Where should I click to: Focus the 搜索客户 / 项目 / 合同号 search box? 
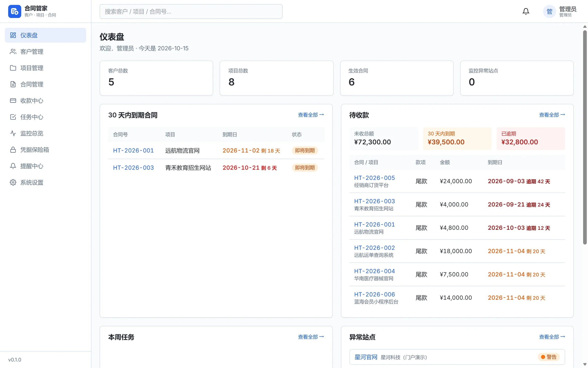point(191,11)
